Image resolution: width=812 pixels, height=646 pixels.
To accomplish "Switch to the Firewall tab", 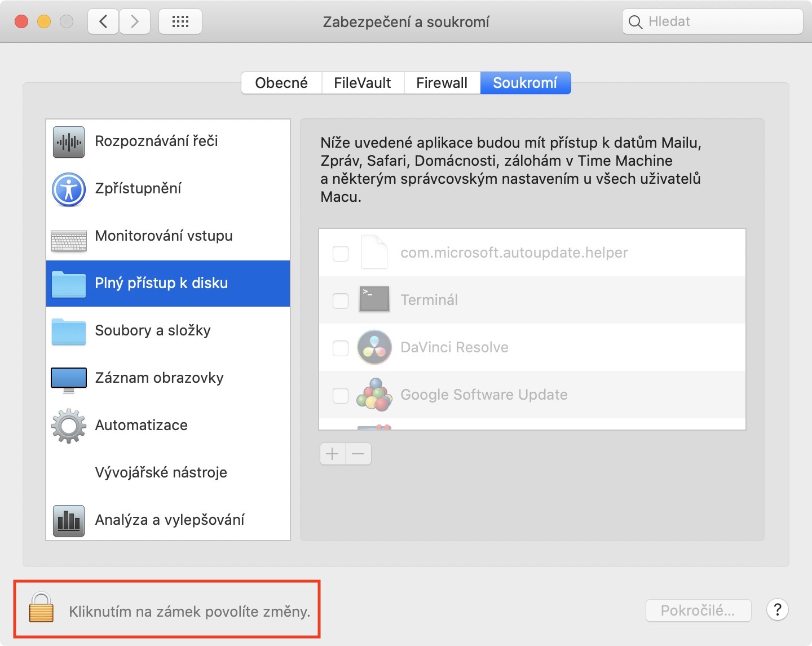I will pyautogui.click(x=442, y=83).
